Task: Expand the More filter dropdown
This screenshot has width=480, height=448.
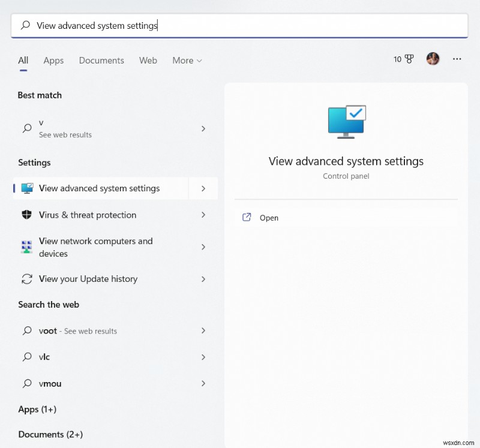Action: (187, 61)
